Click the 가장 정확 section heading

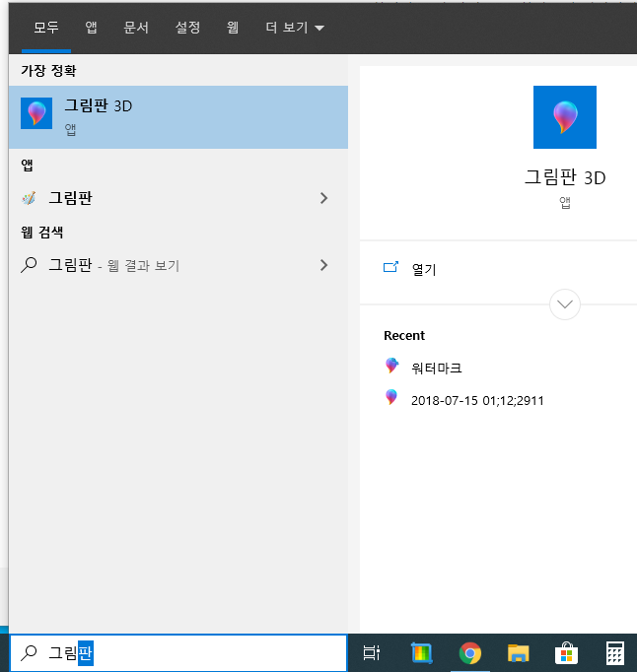48,70
